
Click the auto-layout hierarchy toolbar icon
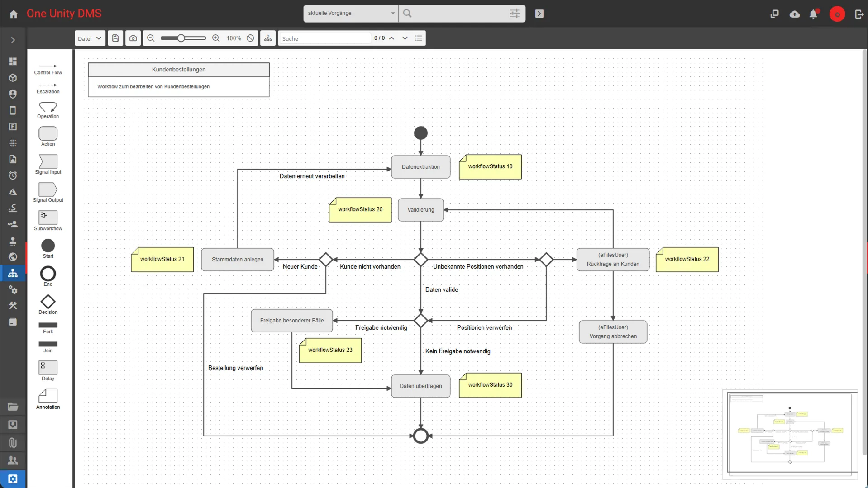tap(268, 38)
